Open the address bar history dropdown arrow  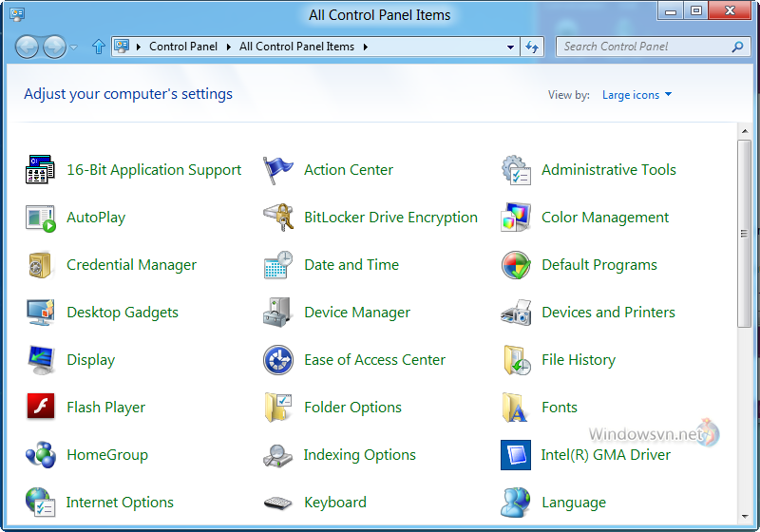pyautogui.click(x=510, y=47)
